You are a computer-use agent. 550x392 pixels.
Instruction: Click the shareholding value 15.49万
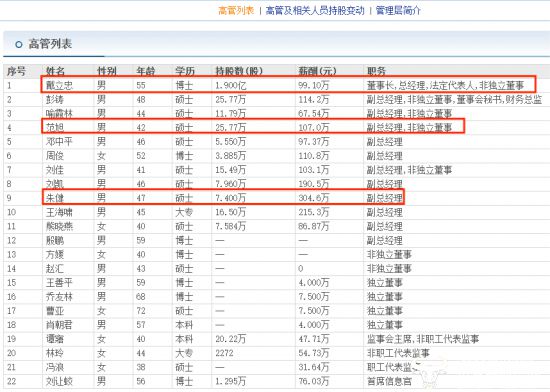[230, 170]
